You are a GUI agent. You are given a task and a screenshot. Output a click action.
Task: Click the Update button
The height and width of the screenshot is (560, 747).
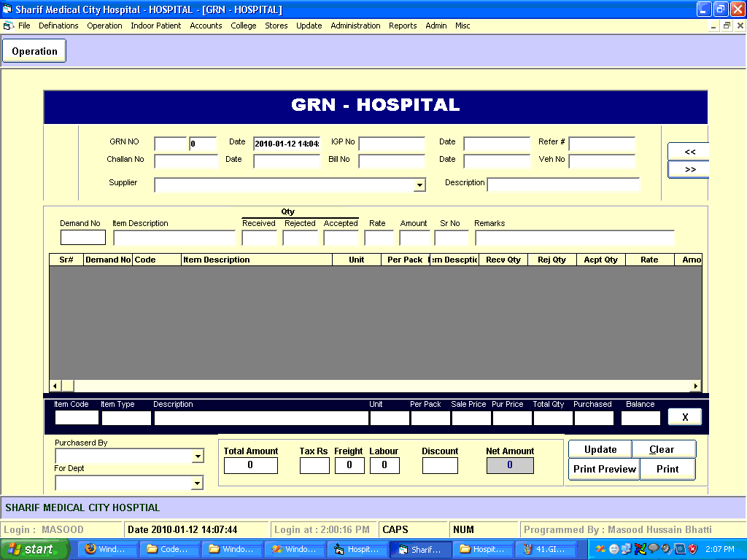coord(600,449)
